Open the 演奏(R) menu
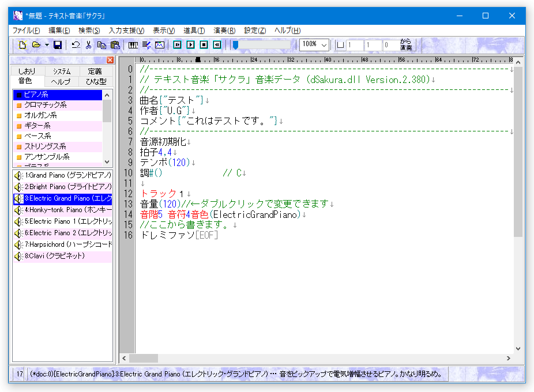This screenshot has width=534, height=392. (224, 31)
